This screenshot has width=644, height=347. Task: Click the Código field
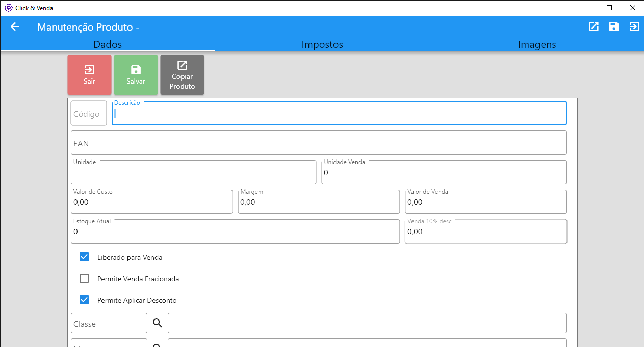pos(89,114)
